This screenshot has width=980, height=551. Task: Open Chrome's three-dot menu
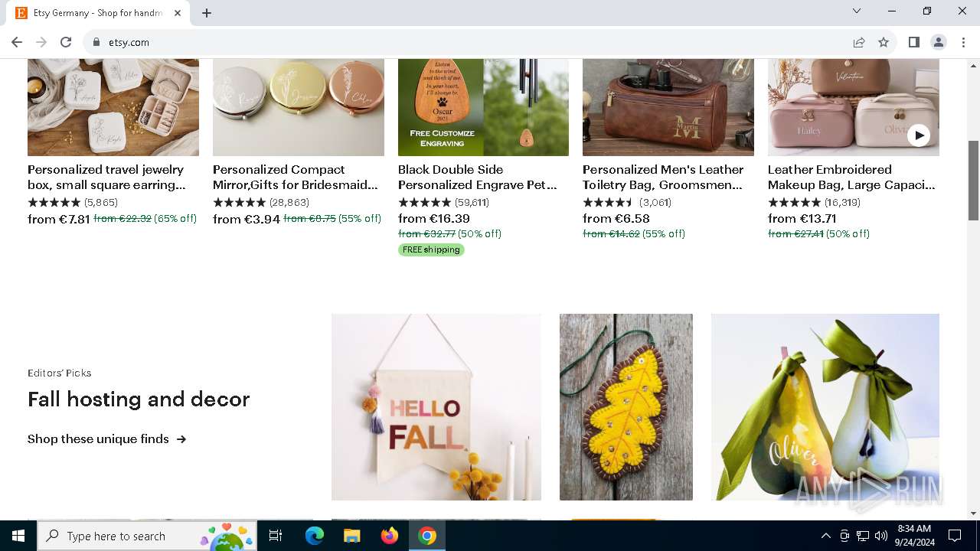963,42
